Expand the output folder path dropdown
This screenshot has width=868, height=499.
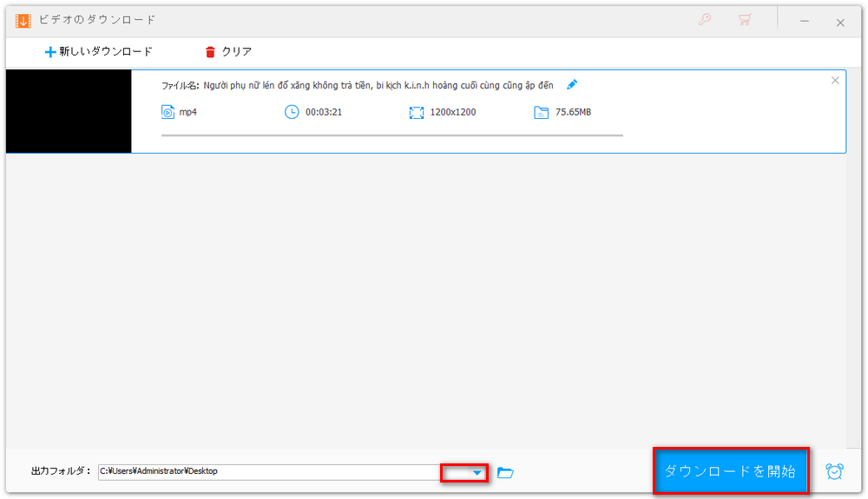(477, 472)
